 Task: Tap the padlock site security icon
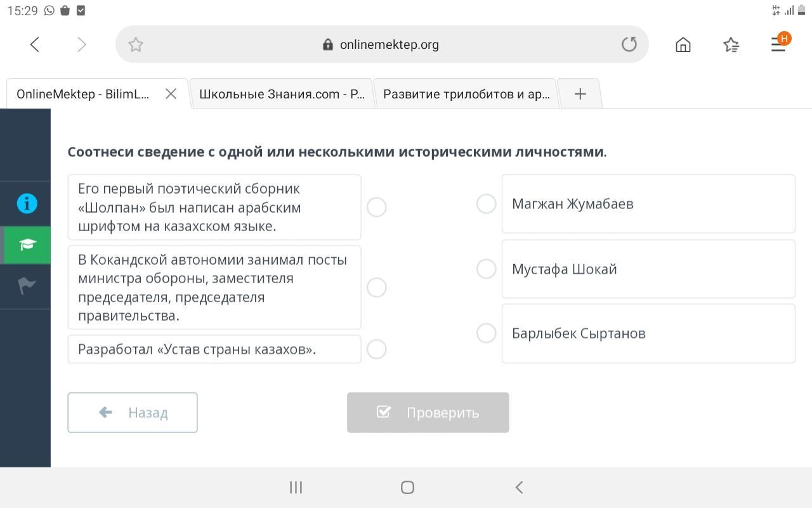328,44
